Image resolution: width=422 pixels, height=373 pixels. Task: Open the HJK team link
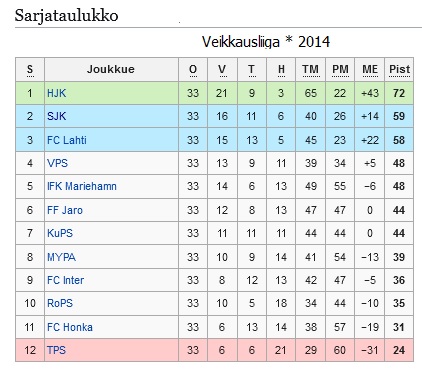point(56,93)
